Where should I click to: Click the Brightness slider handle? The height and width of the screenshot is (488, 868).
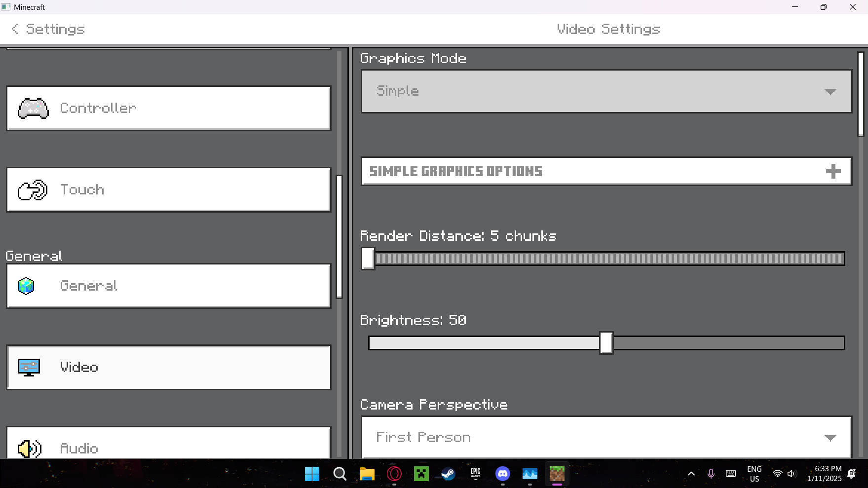click(606, 343)
